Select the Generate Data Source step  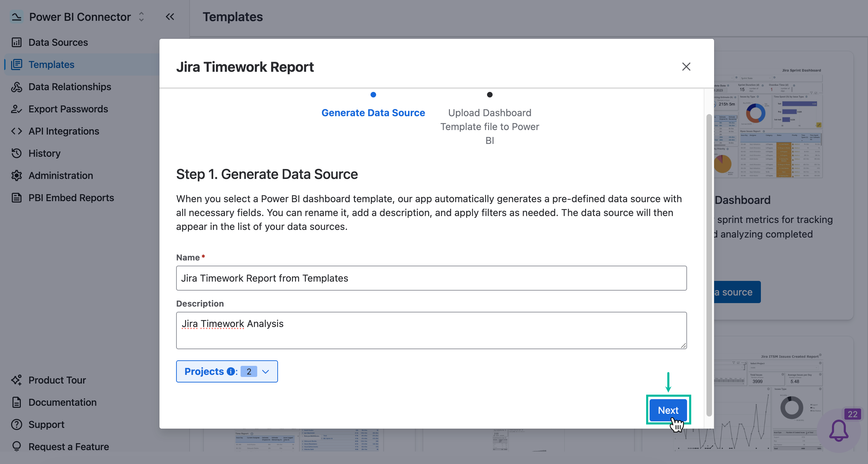(373, 113)
